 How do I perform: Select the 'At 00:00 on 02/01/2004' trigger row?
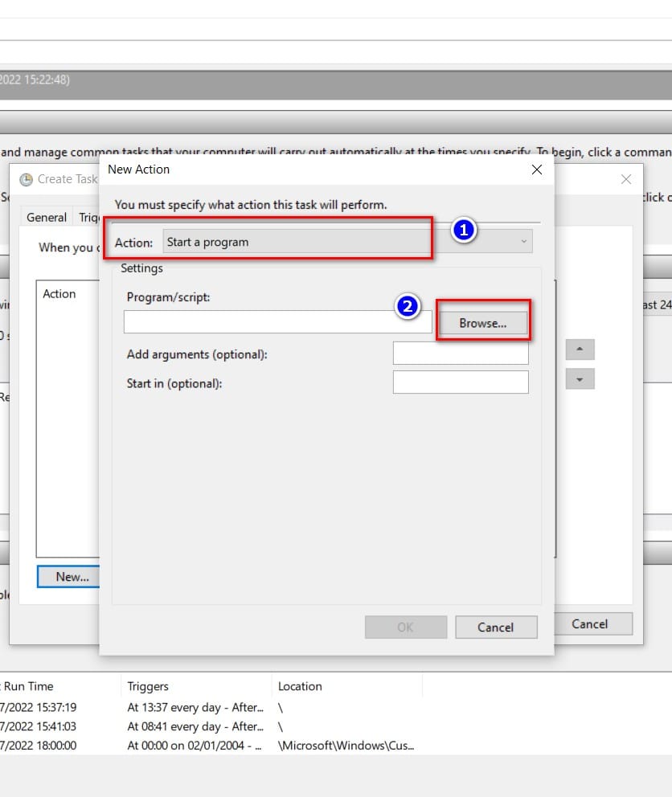[x=195, y=745]
